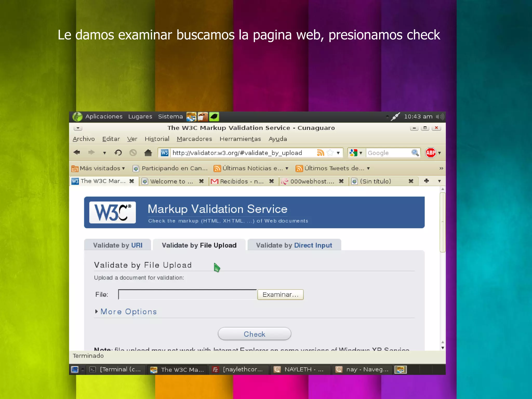Switch to the Terminal window in the bottom panel
The width and height of the screenshot is (532, 399).
[x=115, y=369]
